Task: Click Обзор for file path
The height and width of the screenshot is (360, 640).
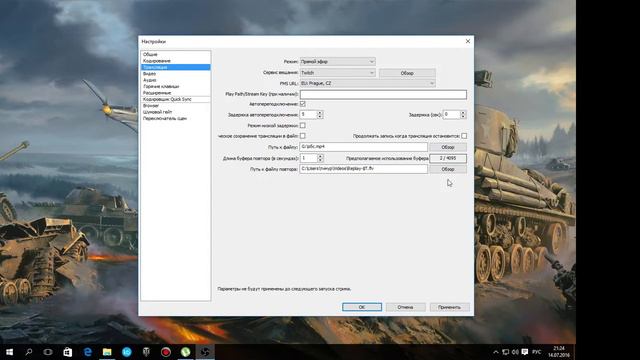Action: pyautogui.click(x=448, y=147)
